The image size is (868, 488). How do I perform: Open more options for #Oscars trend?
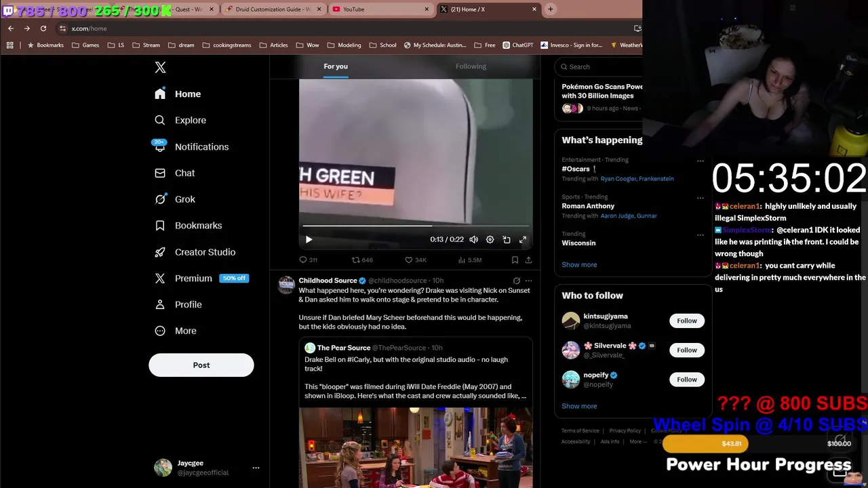coord(700,161)
